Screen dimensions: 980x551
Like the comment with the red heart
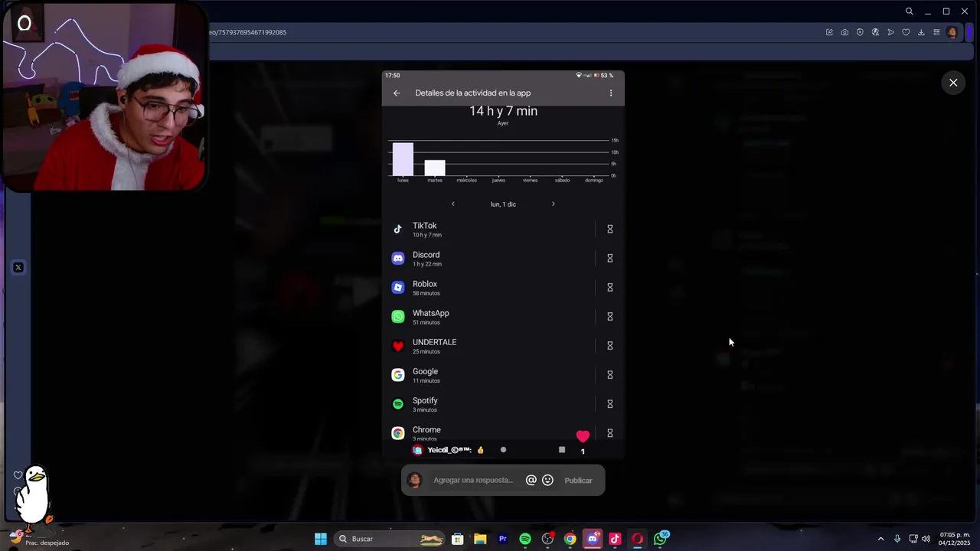tap(583, 436)
